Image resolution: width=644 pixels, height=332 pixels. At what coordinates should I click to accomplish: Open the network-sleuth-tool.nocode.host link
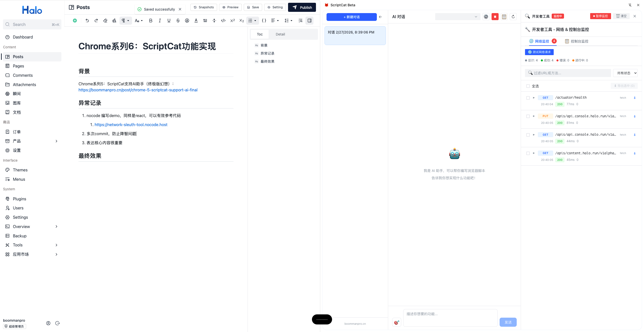131,125
